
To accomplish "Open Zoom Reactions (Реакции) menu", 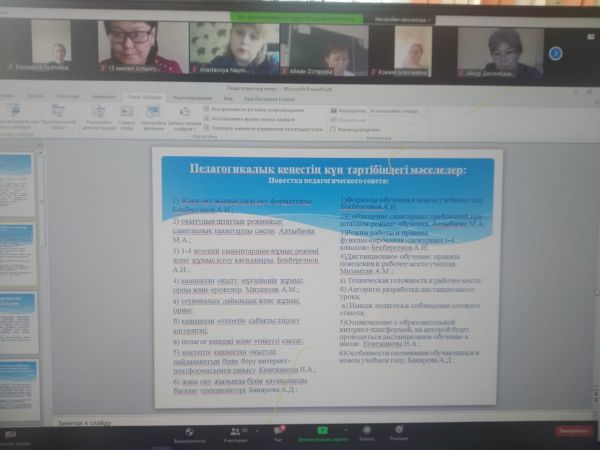I will point(398,432).
